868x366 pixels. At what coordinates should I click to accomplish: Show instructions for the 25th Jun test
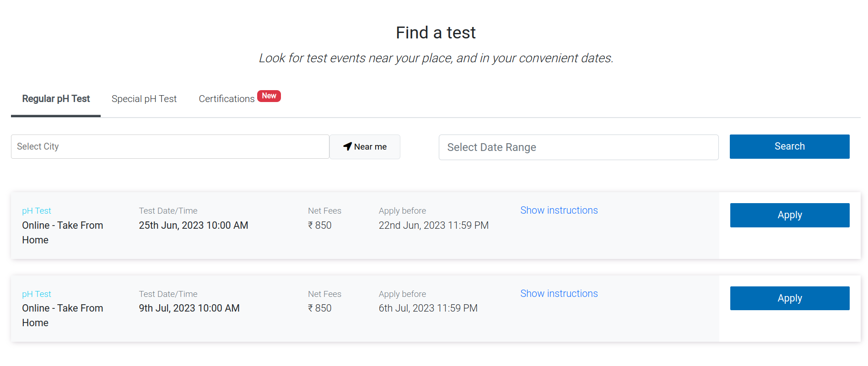click(559, 210)
